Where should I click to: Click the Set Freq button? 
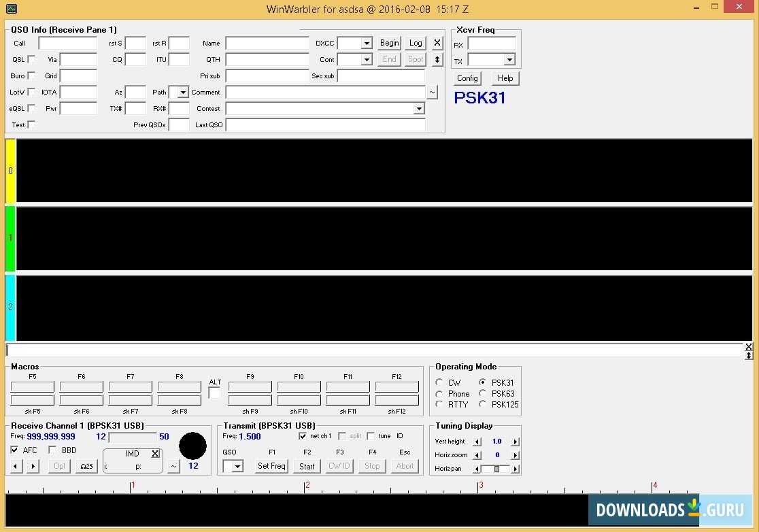click(271, 466)
